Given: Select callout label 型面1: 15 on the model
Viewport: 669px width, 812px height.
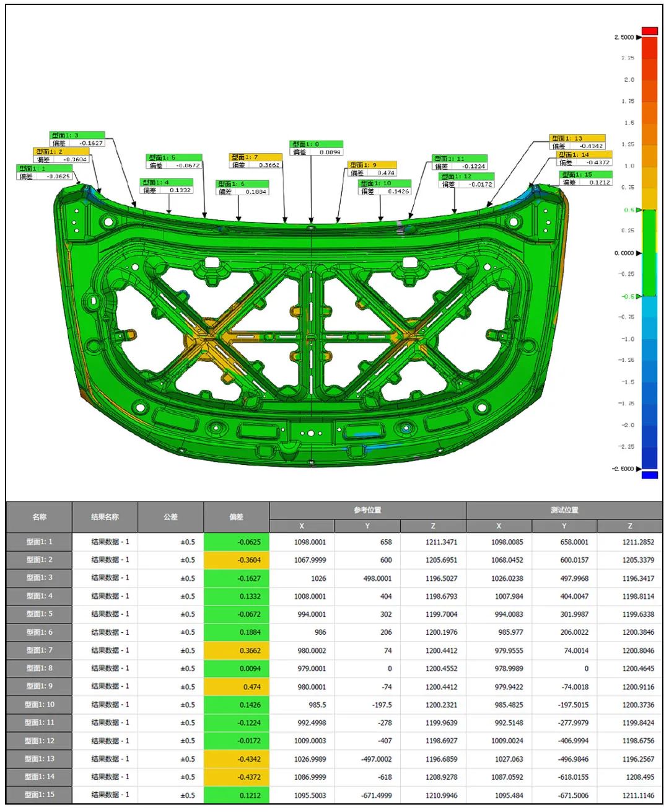Looking at the screenshot, I should coord(586,175).
